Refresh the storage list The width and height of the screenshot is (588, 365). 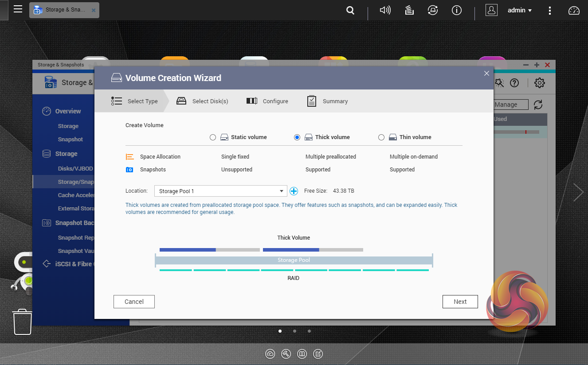tap(538, 105)
